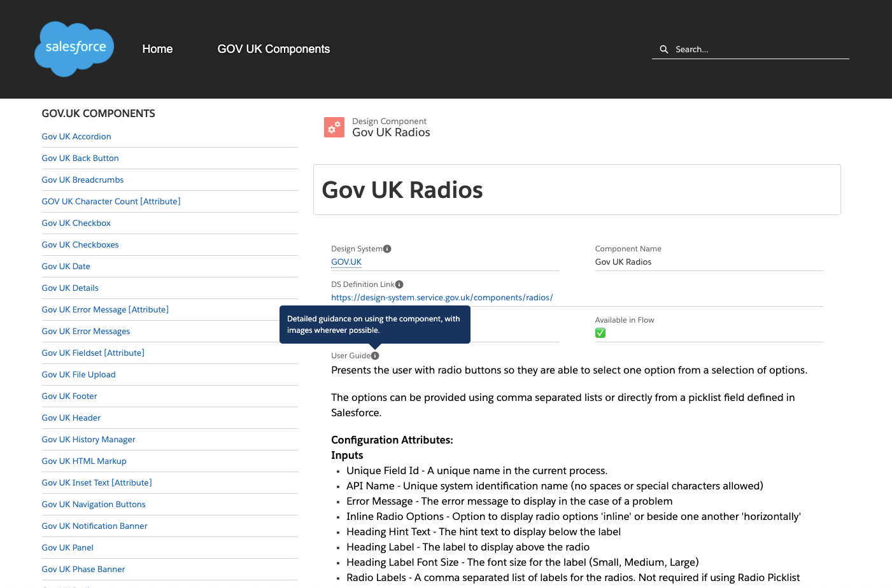892x588 pixels.
Task: Click the info icon next to DS Definition Link
Action: (399, 284)
